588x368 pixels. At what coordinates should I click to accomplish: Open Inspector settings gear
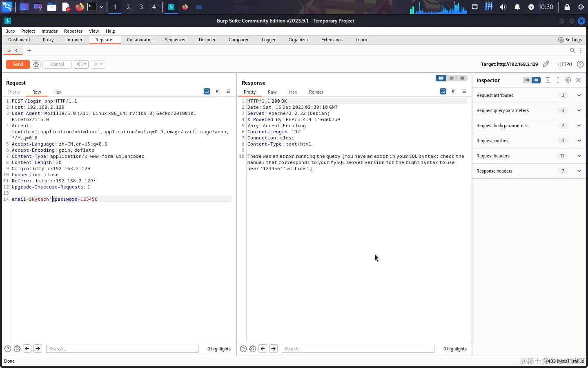(x=568, y=80)
